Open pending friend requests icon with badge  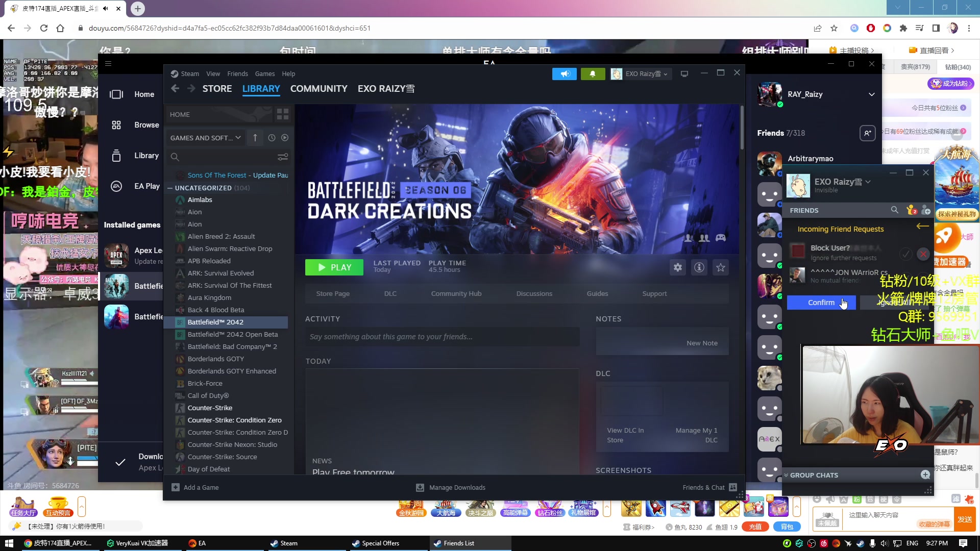point(911,210)
